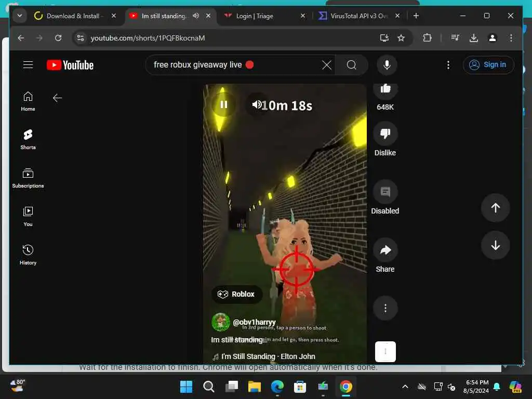
Task: Go to next Short with down arrow
Action: [x=495, y=245]
